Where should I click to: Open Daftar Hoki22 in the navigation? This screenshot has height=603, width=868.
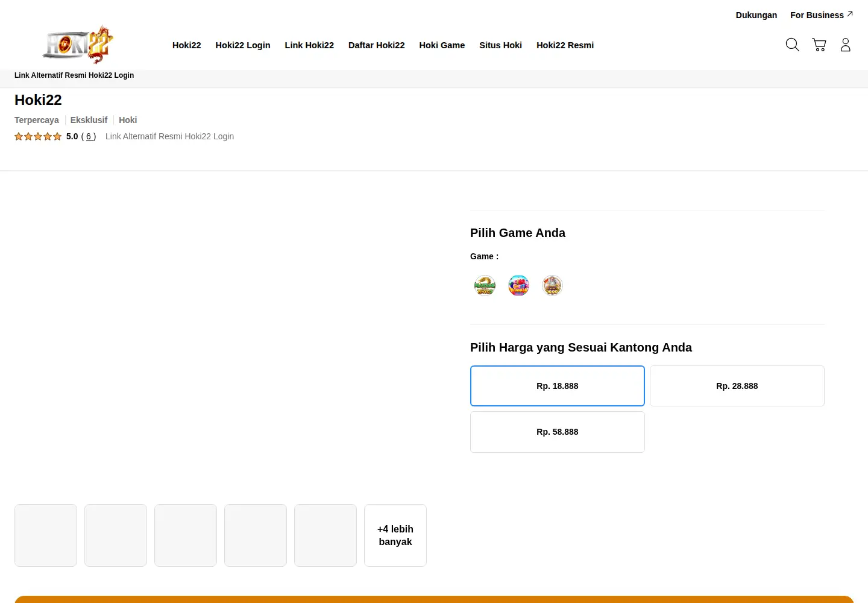click(377, 45)
